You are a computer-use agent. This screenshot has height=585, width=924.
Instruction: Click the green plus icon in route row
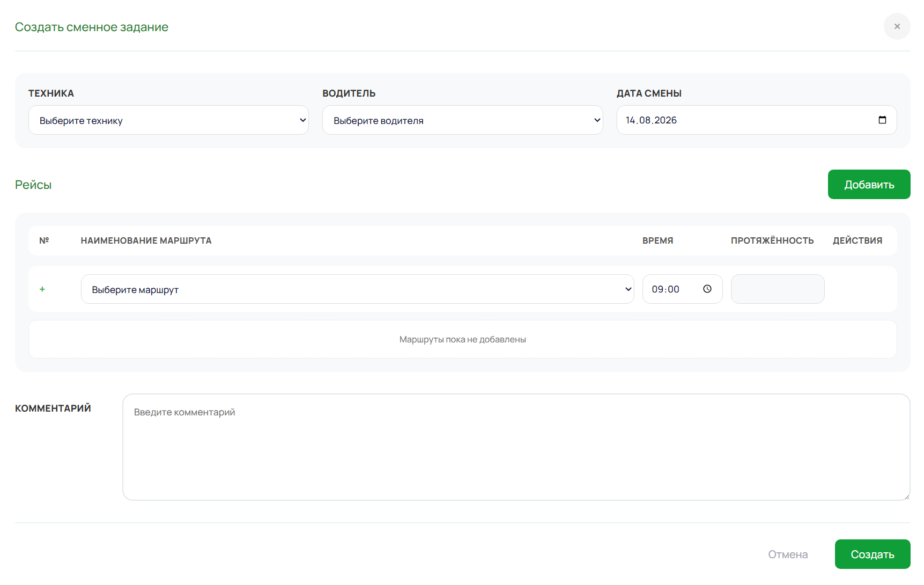[42, 289]
